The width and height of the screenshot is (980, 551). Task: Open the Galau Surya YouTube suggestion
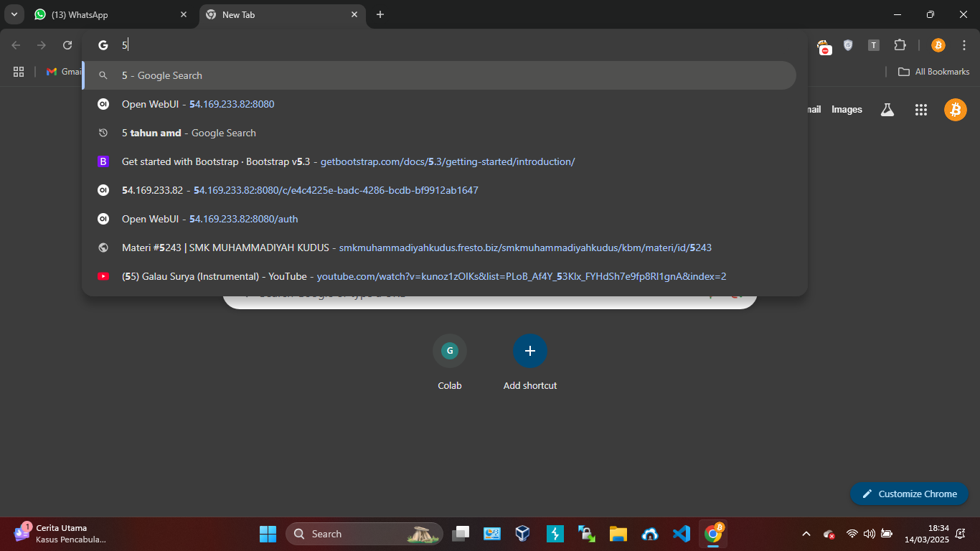click(439, 276)
